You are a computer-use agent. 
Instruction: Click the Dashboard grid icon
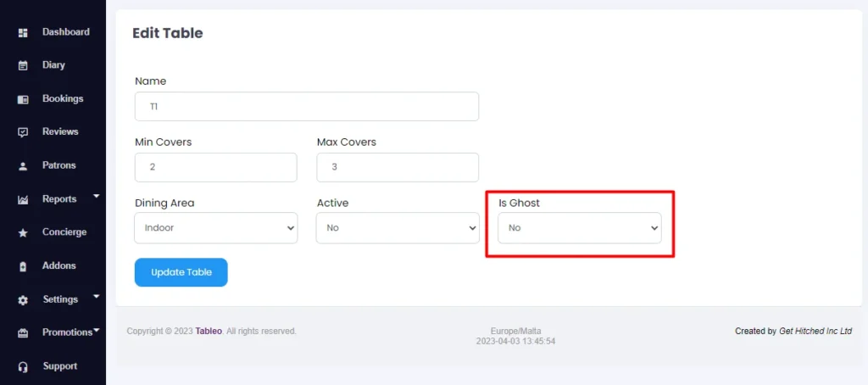pyautogui.click(x=23, y=33)
